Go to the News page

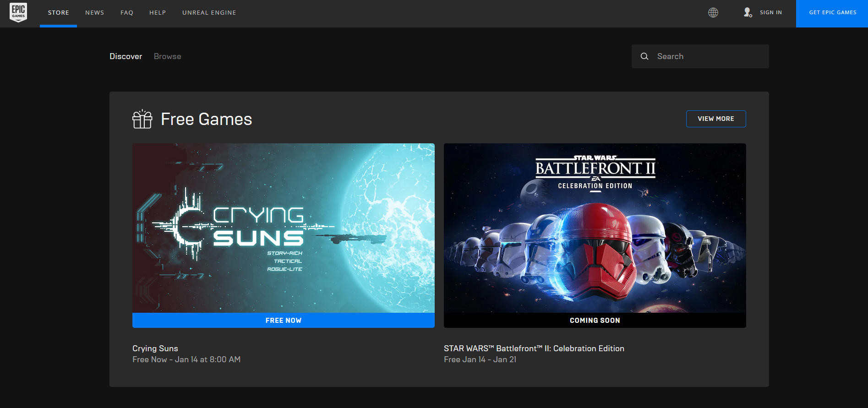coord(94,13)
